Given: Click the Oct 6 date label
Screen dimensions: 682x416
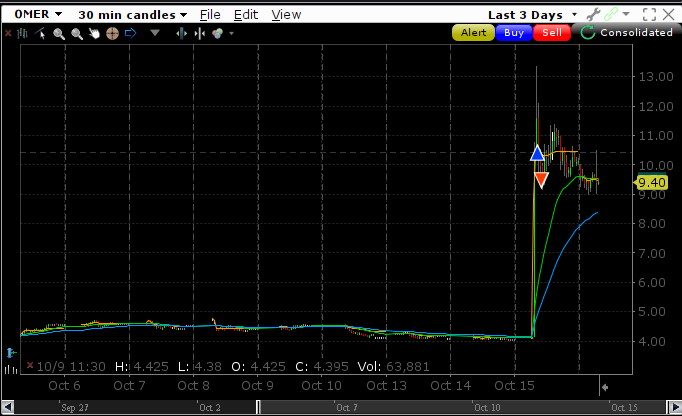Looking at the screenshot, I should pos(64,386).
